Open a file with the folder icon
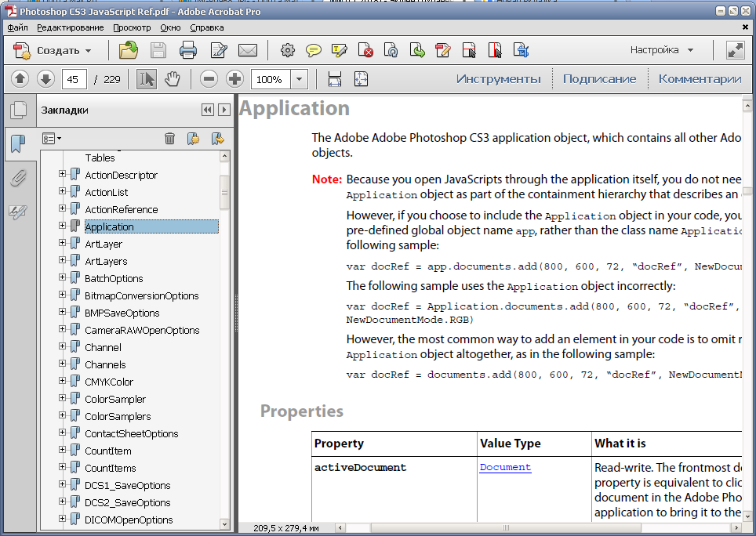The image size is (756, 536). [x=129, y=50]
